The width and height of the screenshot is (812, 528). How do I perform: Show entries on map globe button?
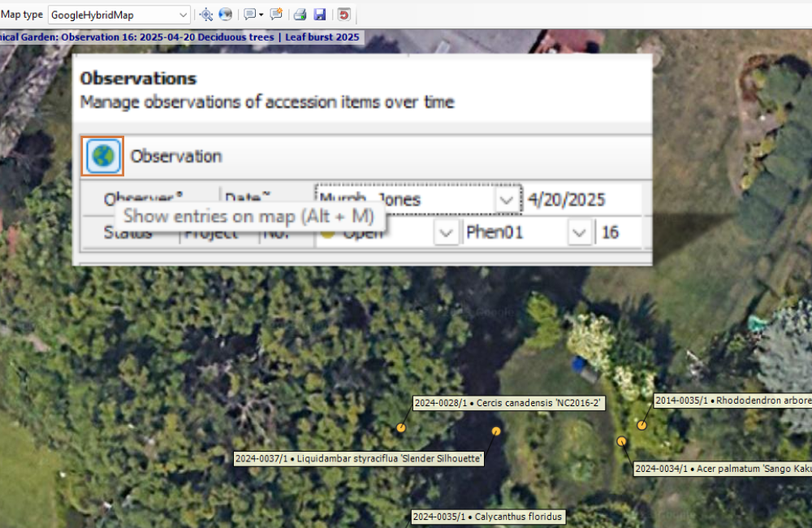click(103, 156)
